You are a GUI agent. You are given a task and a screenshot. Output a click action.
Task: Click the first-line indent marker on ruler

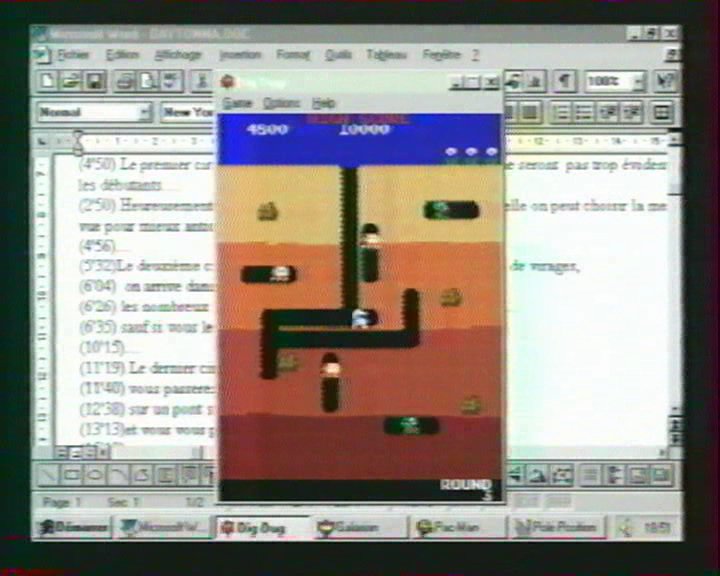(78, 136)
